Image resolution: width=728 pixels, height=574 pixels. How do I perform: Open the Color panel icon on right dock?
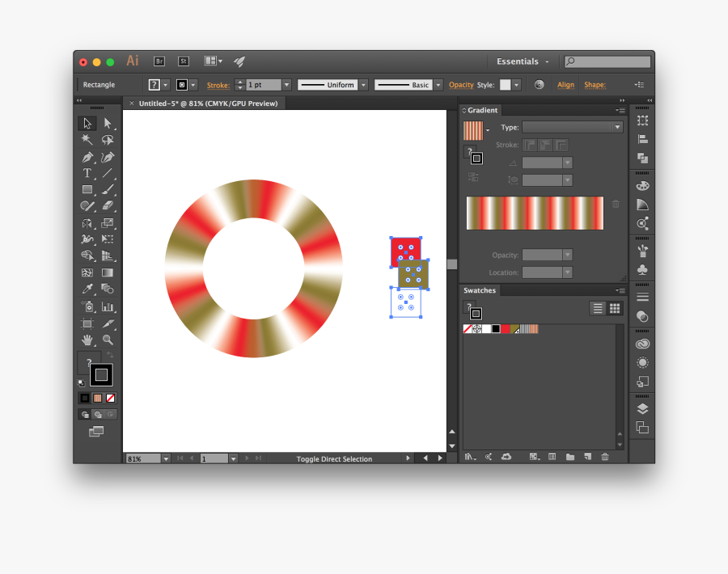641,185
